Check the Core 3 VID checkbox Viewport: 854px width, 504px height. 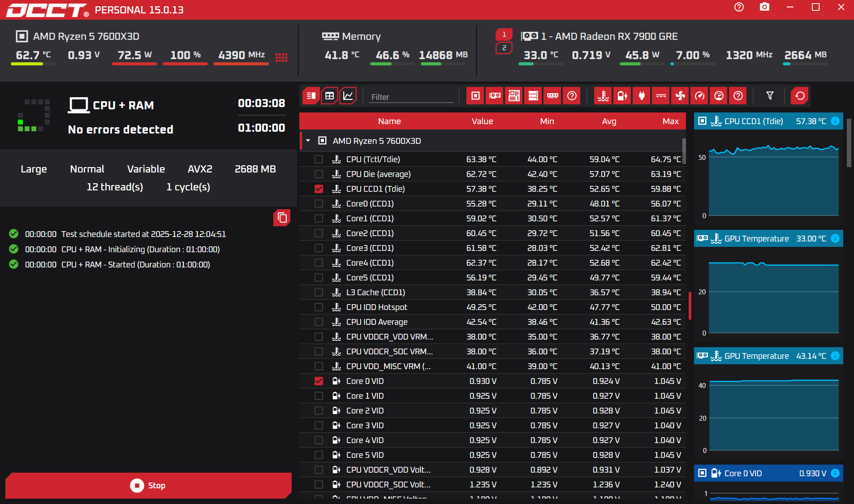(x=319, y=425)
